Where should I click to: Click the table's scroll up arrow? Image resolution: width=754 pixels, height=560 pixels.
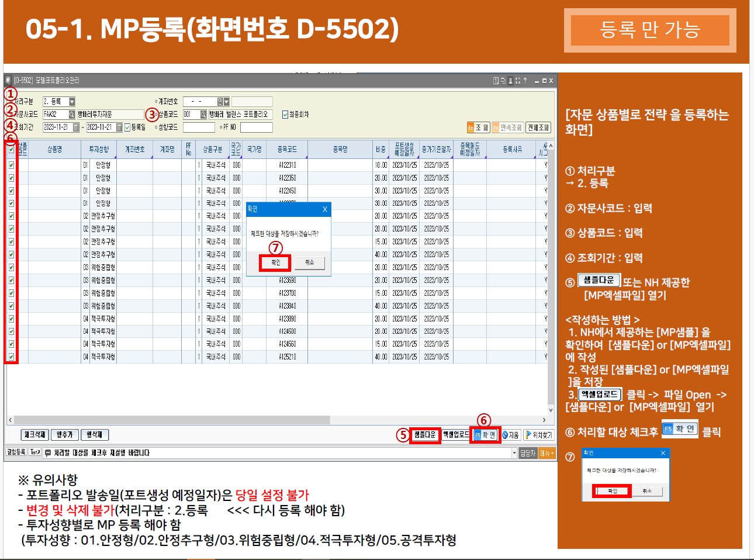(551, 146)
